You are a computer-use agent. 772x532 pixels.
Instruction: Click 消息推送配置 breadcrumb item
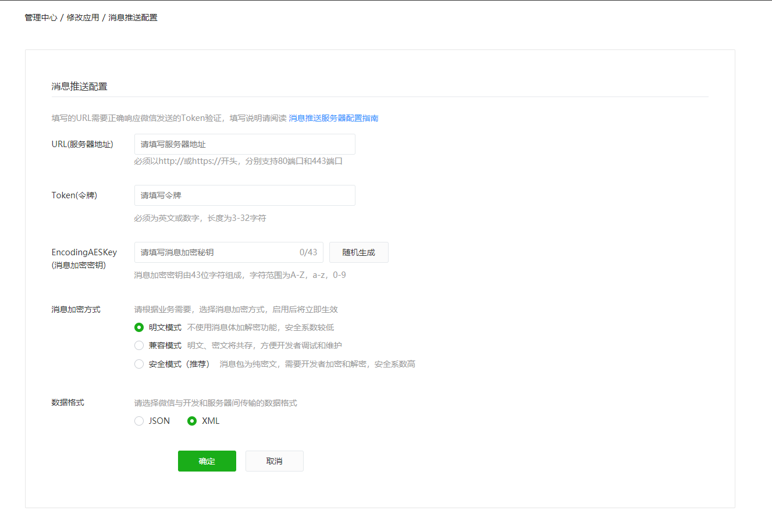coord(133,17)
